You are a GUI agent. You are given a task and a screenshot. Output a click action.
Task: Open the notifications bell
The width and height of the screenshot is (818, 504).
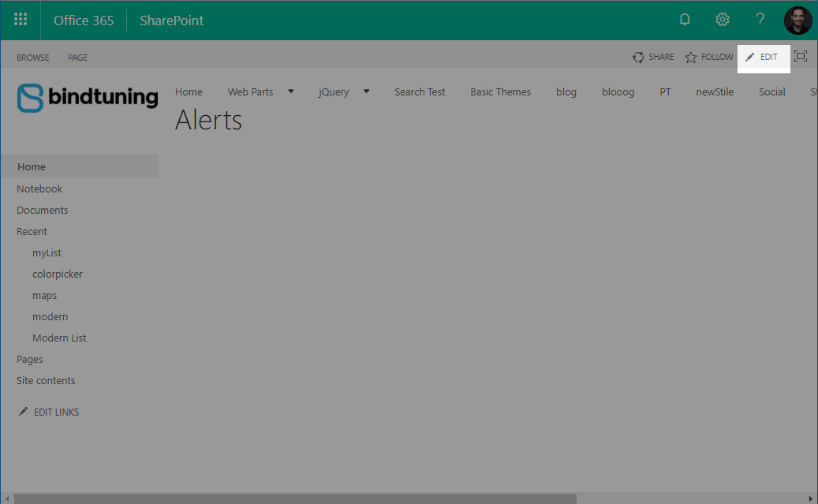(685, 20)
